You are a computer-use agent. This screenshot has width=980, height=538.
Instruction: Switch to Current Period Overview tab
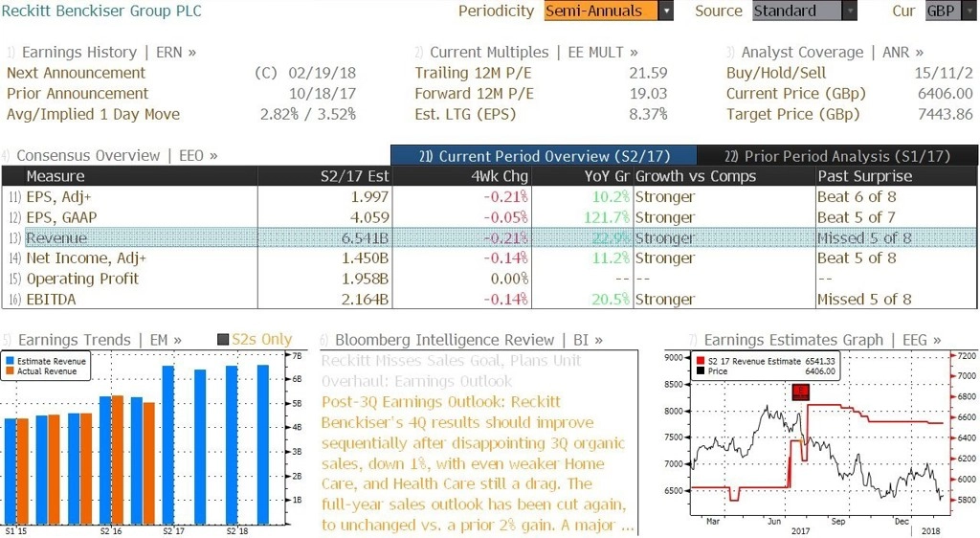[x=544, y=156]
